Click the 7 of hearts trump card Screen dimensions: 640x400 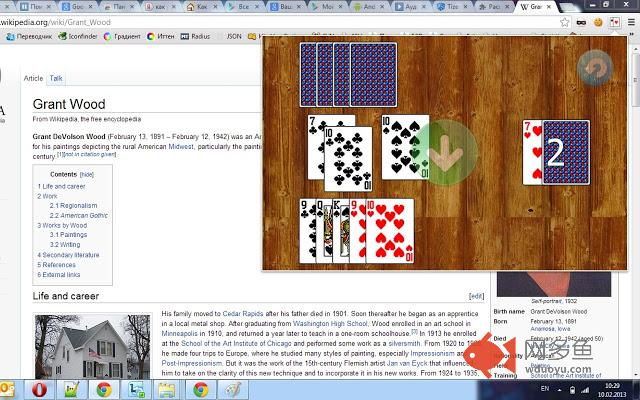click(x=532, y=152)
